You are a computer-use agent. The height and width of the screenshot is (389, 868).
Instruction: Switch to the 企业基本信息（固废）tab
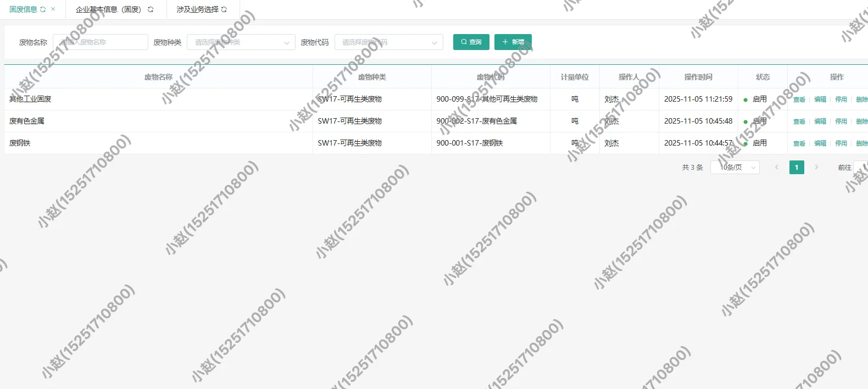point(108,9)
